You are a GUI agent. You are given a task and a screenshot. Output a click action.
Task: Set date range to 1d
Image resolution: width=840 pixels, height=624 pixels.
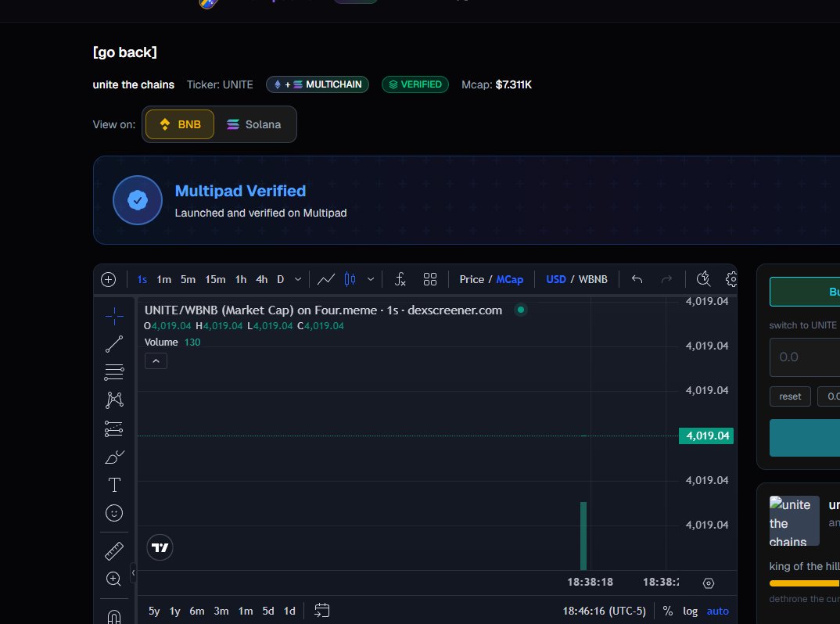[x=289, y=611]
